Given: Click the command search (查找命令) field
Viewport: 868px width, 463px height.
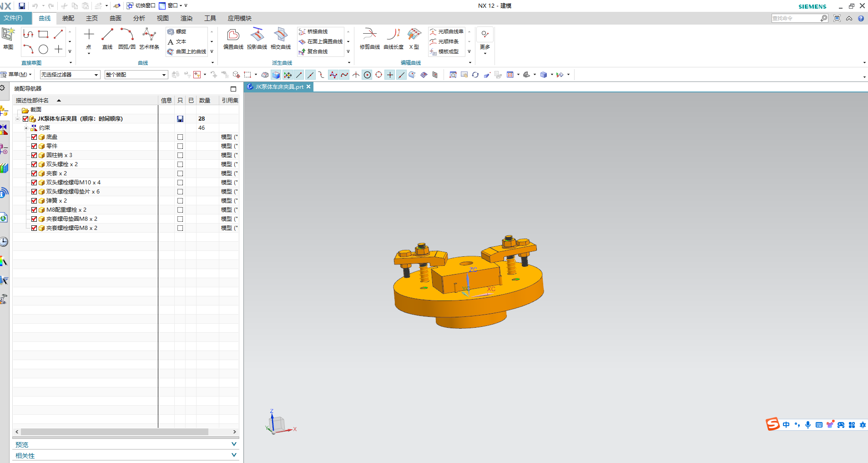Looking at the screenshot, I should click(796, 18).
